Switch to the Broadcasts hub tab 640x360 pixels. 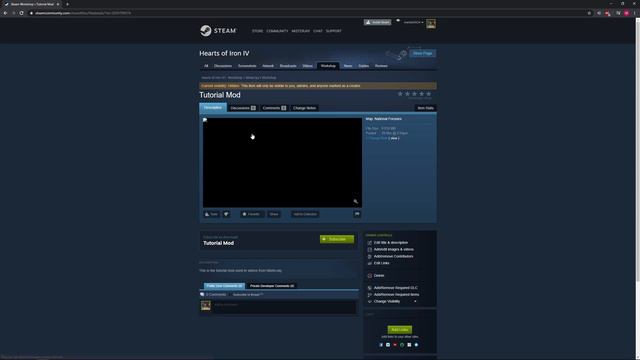coord(288,66)
